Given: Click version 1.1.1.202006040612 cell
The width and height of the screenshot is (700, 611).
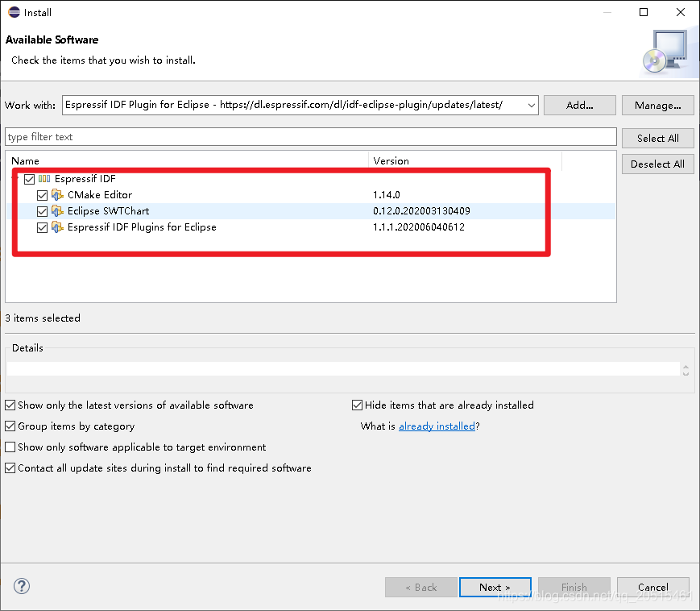Looking at the screenshot, I should (419, 227).
